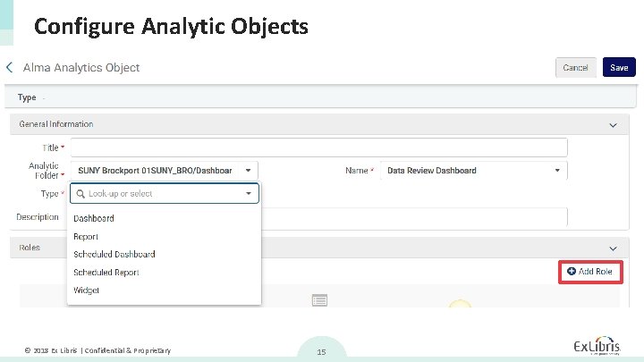Click the search magnifier icon in Type field

[80, 194]
